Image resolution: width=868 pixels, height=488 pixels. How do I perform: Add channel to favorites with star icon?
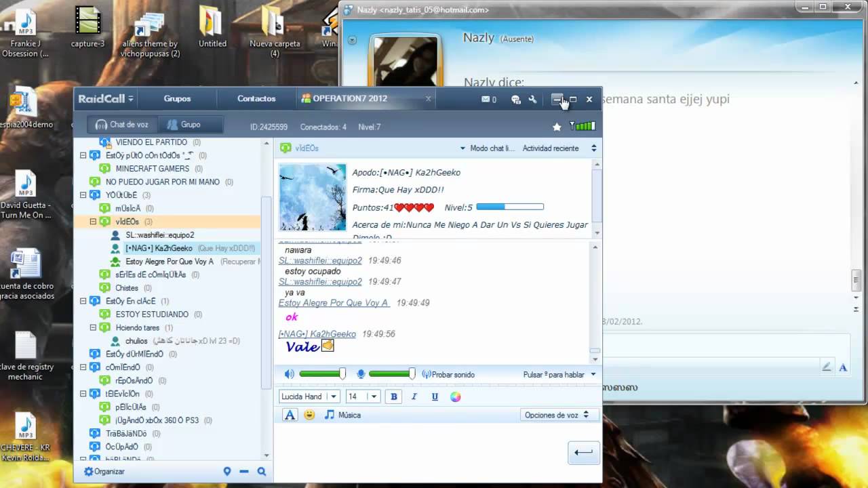[x=557, y=127]
